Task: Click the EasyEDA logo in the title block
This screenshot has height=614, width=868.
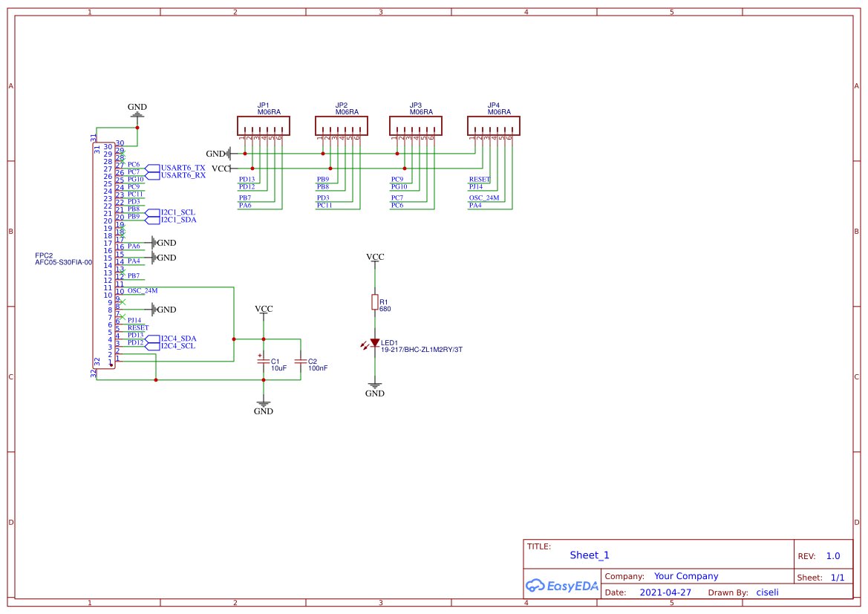Action: pos(562,586)
